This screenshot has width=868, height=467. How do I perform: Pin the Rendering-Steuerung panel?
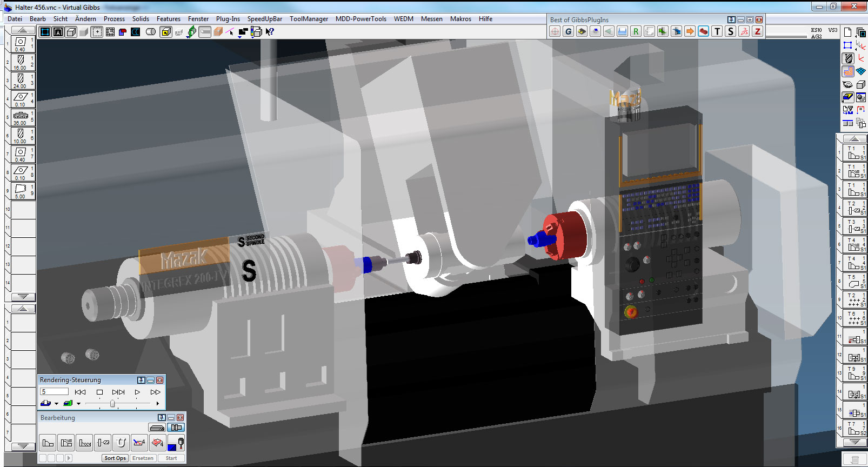(x=141, y=380)
